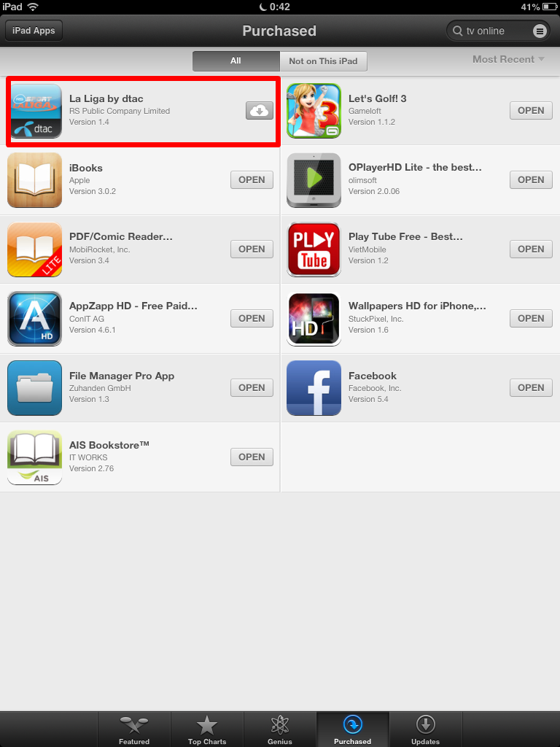Screen dimensions: 560x747
Task: Tap the iPad Apps button
Action: [34, 31]
